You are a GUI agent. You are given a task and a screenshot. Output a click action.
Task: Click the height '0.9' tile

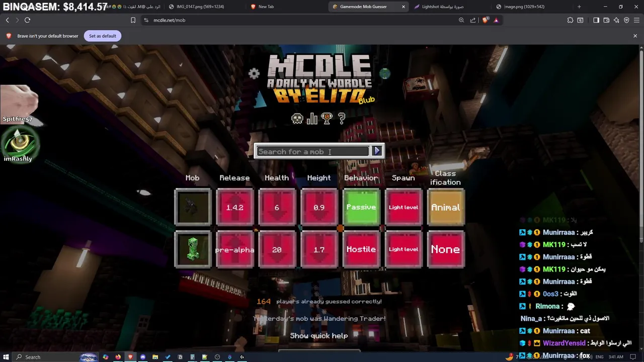pyautogui.click(x=319, y=207)
